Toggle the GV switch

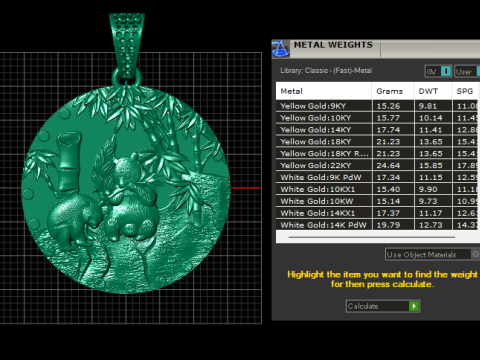click(438, 71)
